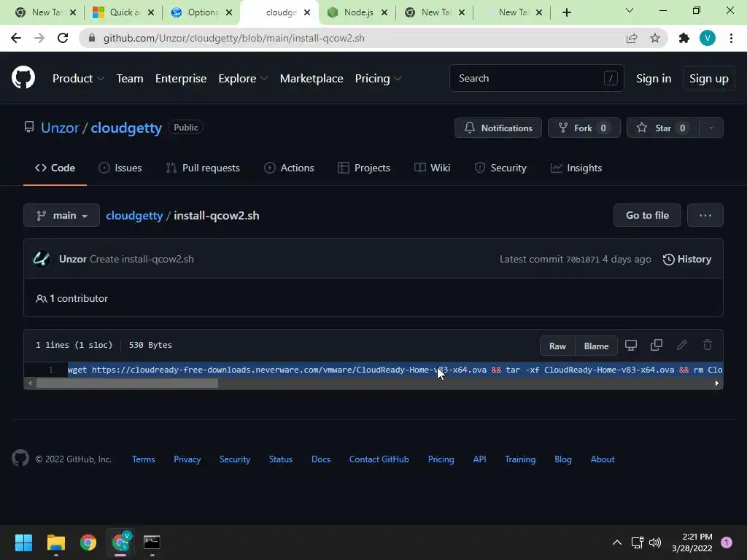Expand the Product dropdown menu

point(78,79)
